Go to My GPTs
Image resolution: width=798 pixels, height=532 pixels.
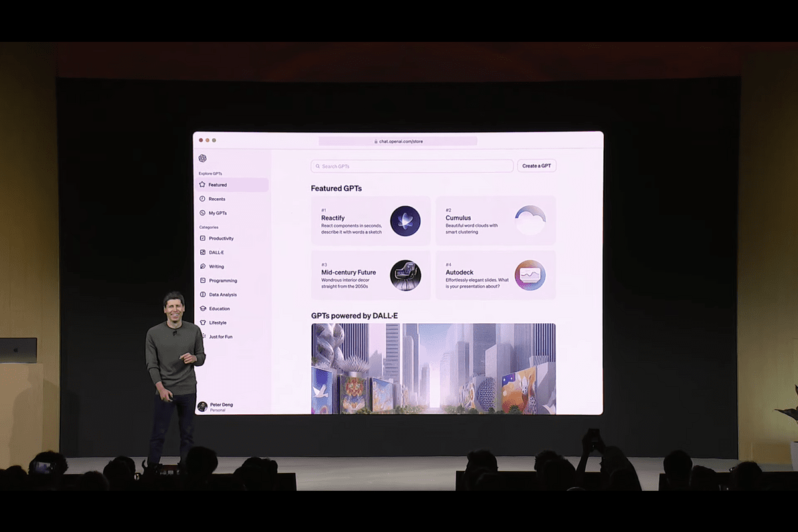[217, 213]
